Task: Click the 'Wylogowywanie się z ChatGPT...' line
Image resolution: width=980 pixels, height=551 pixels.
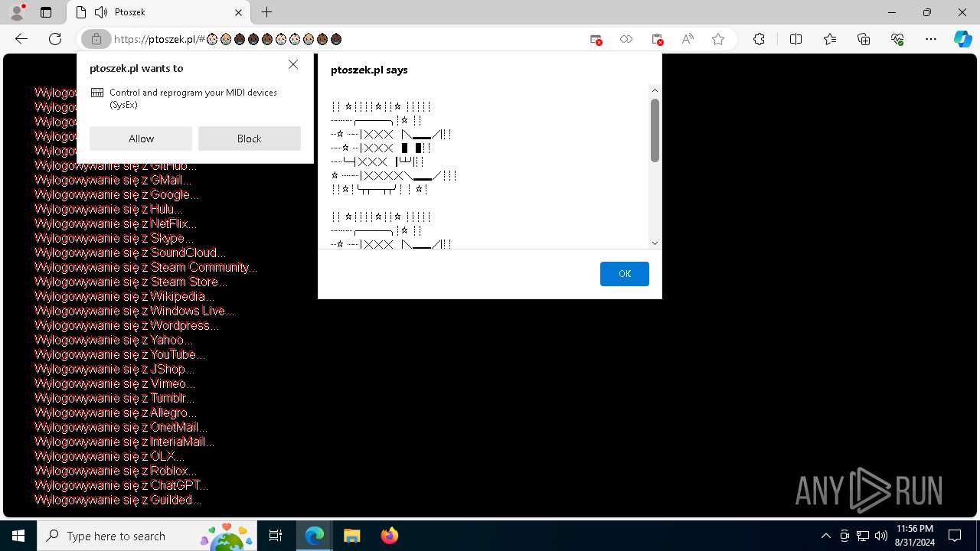Action: [122, 485]
